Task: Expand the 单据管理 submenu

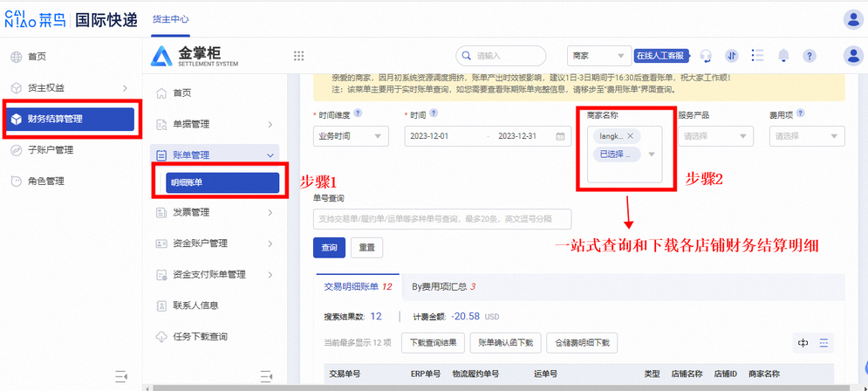Action: coord(270,125)
